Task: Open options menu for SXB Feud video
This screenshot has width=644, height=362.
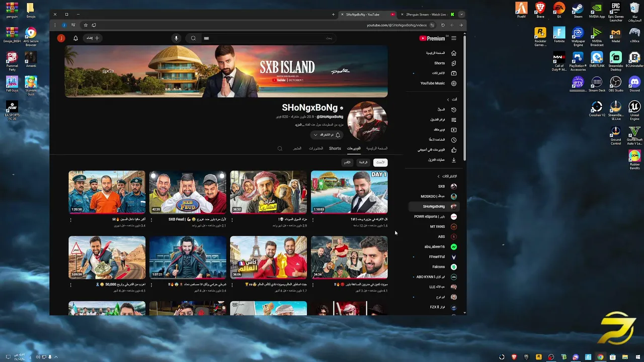Action: pyautogui.click(x=151, y=220)
